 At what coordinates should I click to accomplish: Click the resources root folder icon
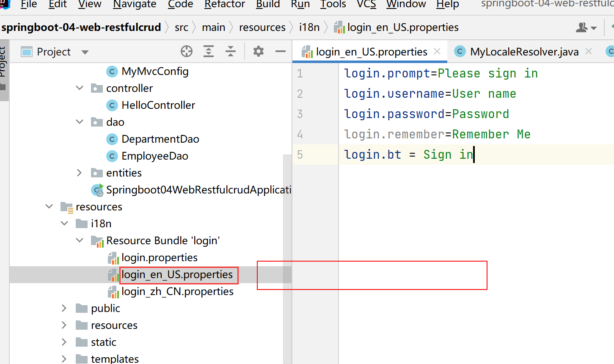tap(67, 207)
